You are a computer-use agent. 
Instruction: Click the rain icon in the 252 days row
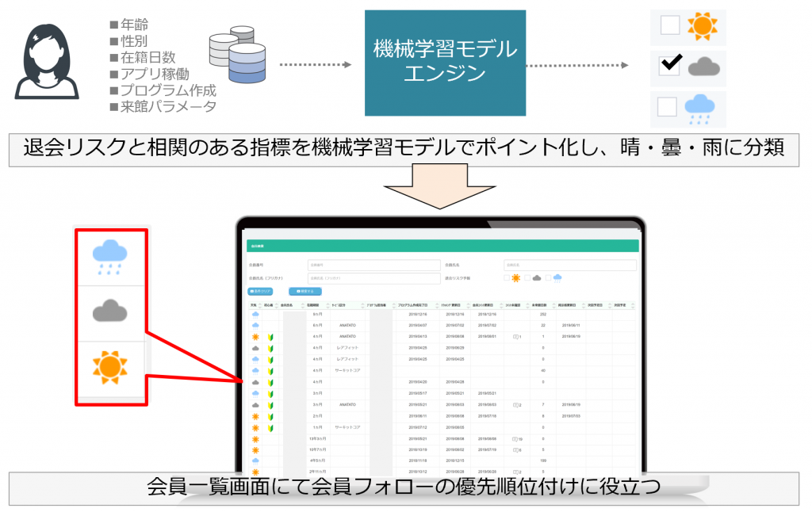click(x=255, y=315)
